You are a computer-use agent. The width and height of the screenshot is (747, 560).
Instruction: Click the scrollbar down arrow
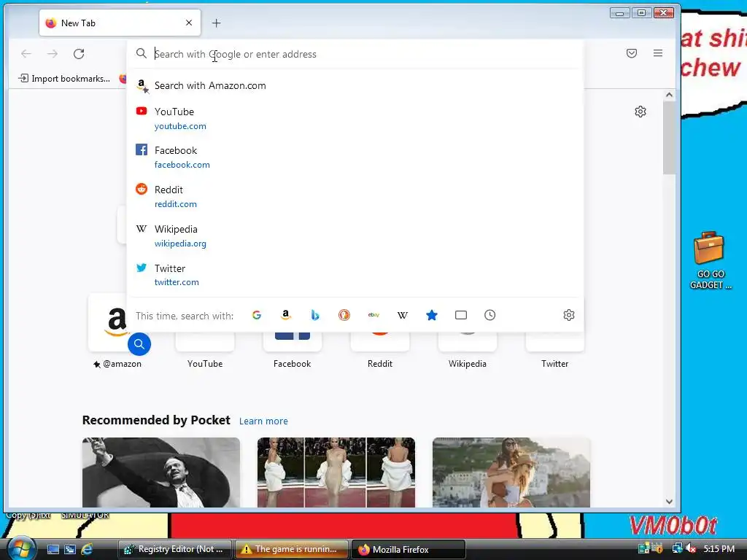(x=669, y=502)
